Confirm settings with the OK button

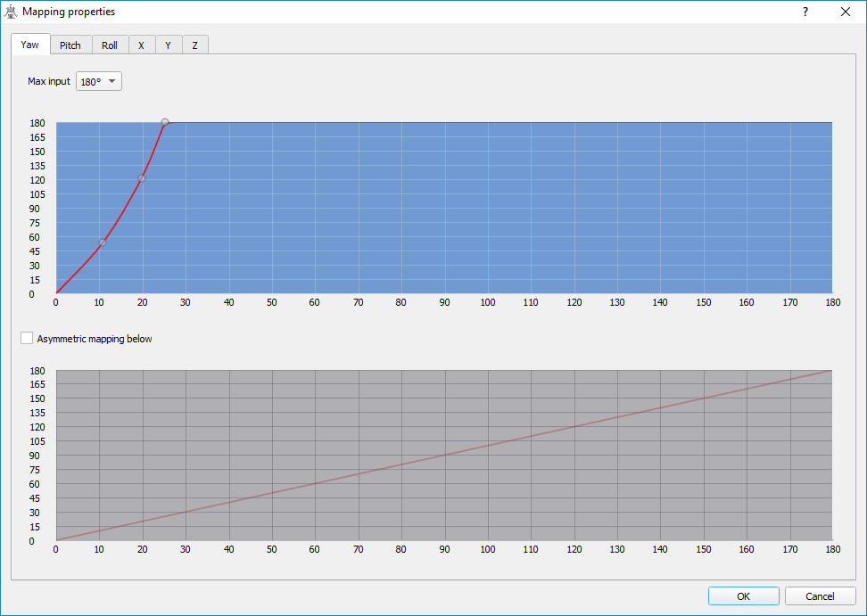coord(743,595)
